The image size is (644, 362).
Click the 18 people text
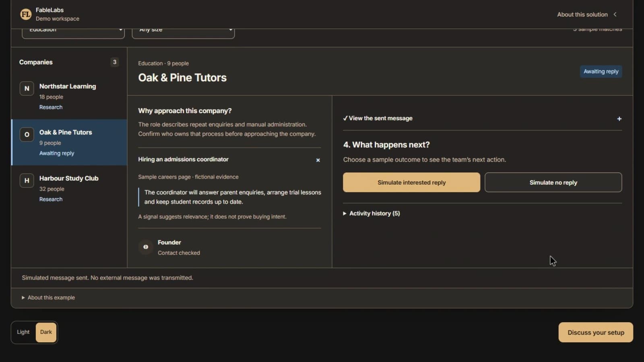click(51, 97)
